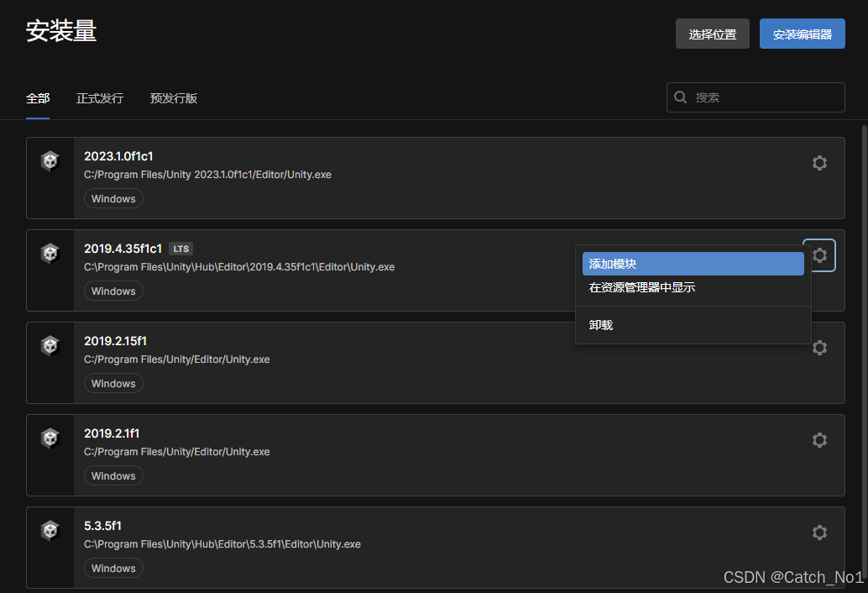Switch to the 正式发行 tab
Viewport: 868px width, 593px height.
click(x=100, y=98)
